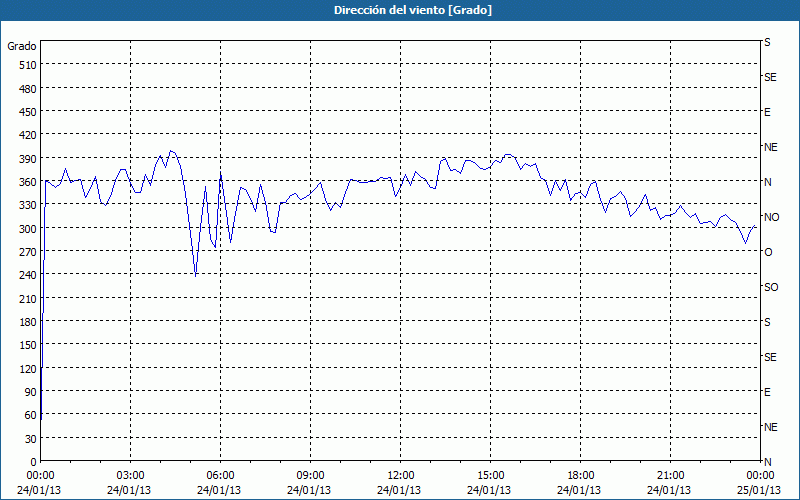Click the 21:00 time axis label
Screen dimensions: 800x500
[670, 476]
